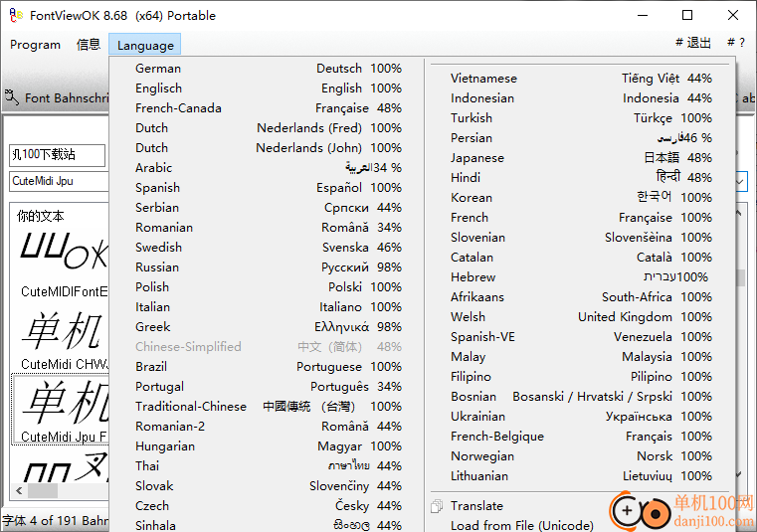Choose Thai language entry

pyautogui.click(x=267, y=465)
